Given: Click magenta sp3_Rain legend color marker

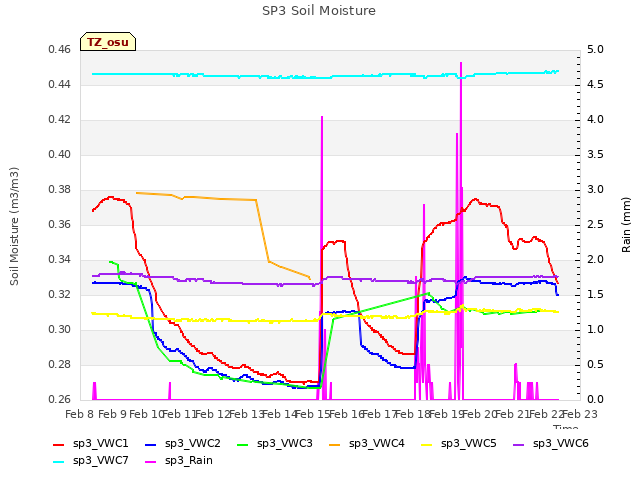Looking at the screenshot, I should pos(151,462).
